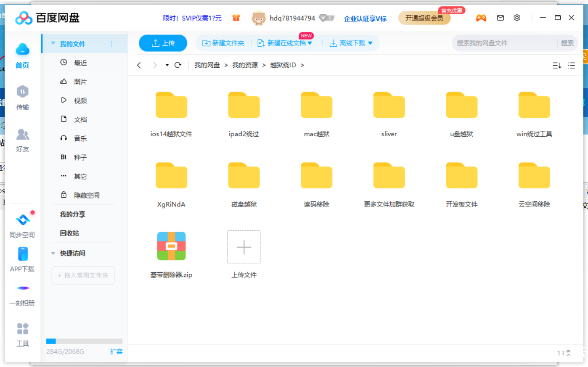588x367 pixels.
Task: Open the 开发板文件 folder
Action: click(462, 176)
